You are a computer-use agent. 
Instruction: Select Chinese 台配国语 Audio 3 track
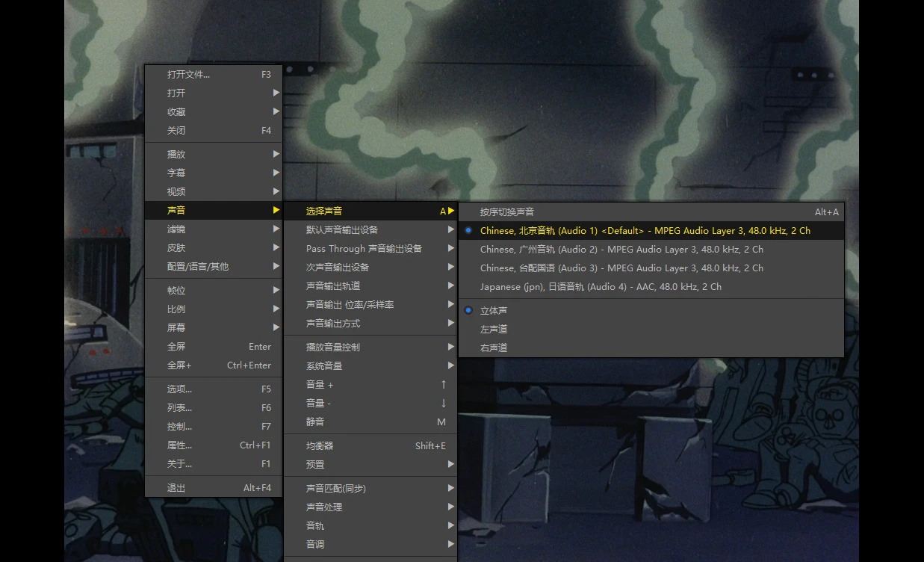(x=651, y=268)
